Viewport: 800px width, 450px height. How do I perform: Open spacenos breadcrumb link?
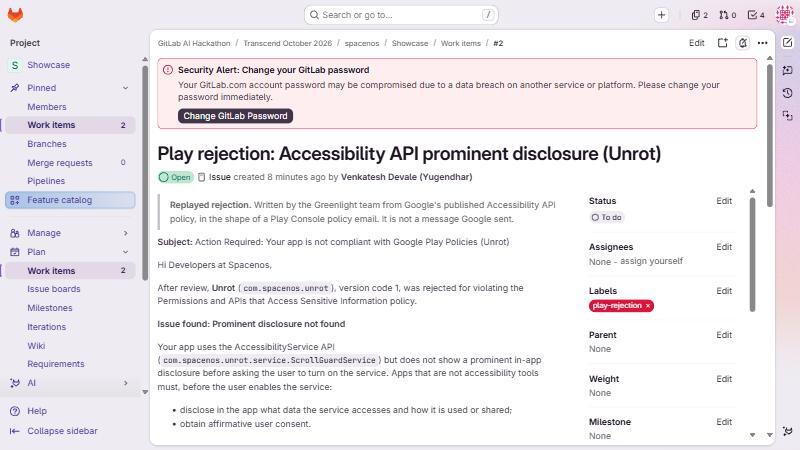(x=362, y=43)
